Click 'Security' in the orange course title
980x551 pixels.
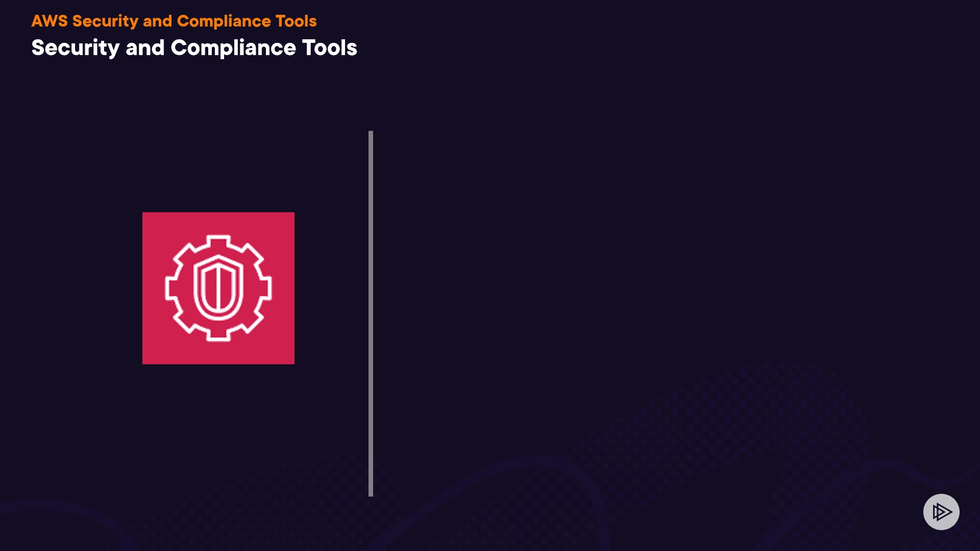tap(105, 21)
